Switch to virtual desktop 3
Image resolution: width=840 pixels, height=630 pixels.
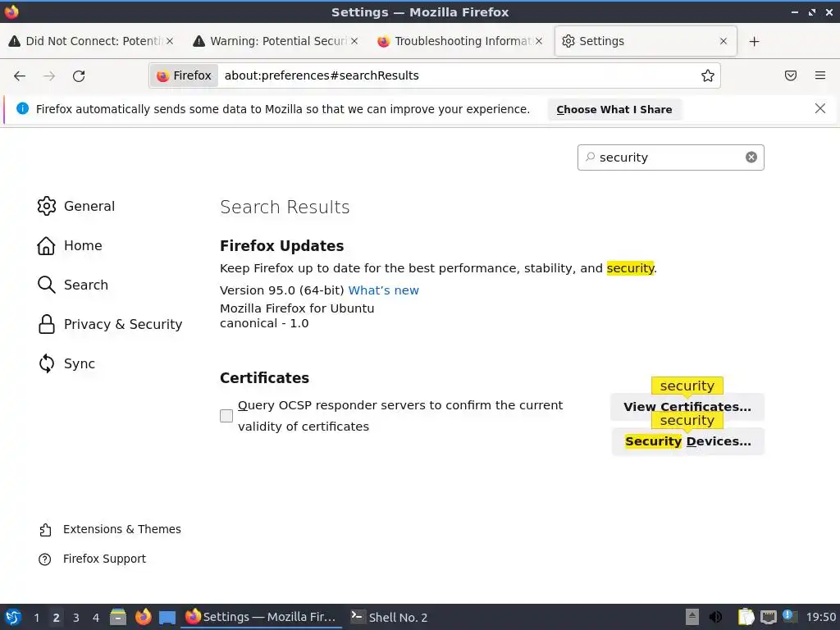76,617
